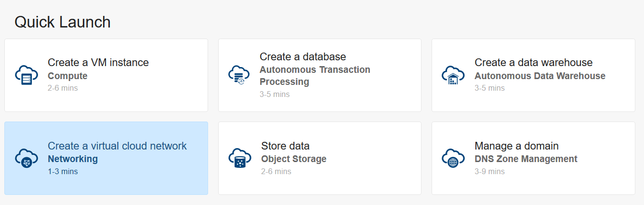Select the 'DNS Zone Management' label
This screenshot has width=644, height=205.
click(x=526, y=159)
